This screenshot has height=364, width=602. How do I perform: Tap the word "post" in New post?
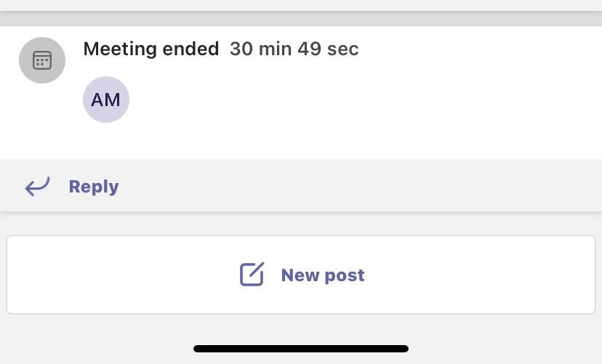click(345, 275)
